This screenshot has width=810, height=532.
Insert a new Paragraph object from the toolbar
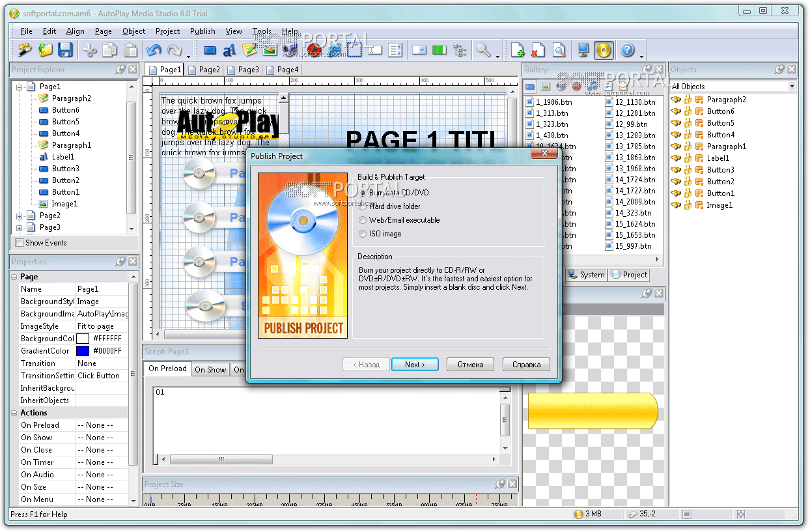pyautogui.click(x=249, y=49)
